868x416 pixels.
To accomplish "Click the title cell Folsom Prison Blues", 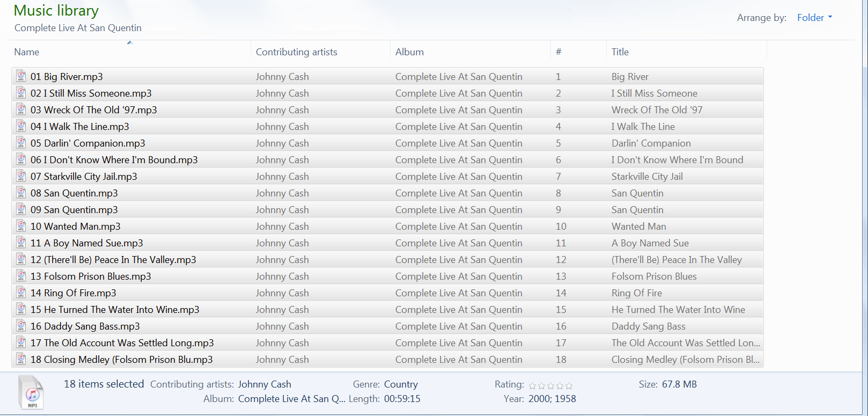I will [654, 276].
